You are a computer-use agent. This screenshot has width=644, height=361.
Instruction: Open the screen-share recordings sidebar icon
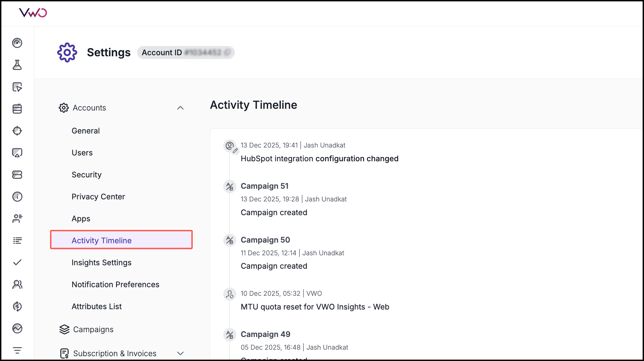pyautogui.click(x=17, y=152)
